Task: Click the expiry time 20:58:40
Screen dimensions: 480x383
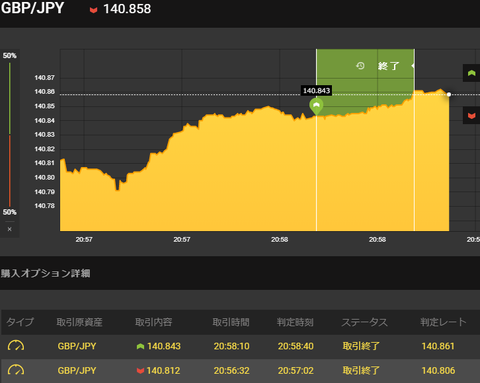Action: point(296,346)
